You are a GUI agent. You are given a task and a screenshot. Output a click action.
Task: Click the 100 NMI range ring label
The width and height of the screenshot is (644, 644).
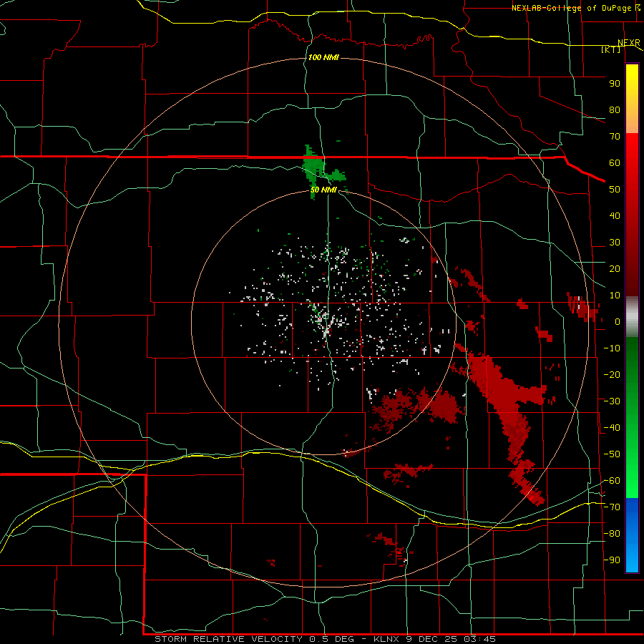click(323, 57)
